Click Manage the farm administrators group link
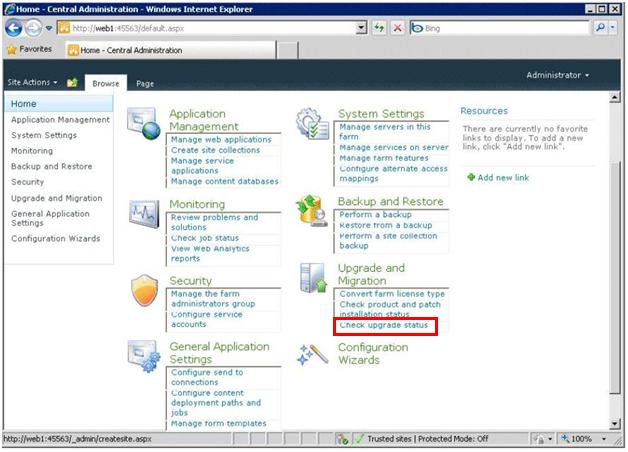This screenshot has height=452, width=628. [x=213, y=299]
